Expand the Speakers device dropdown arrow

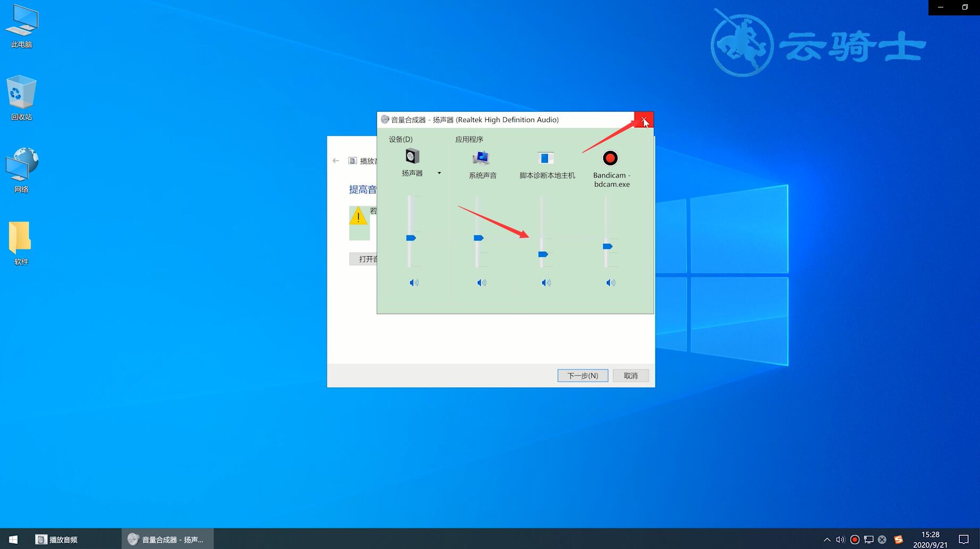pos(439,173)
